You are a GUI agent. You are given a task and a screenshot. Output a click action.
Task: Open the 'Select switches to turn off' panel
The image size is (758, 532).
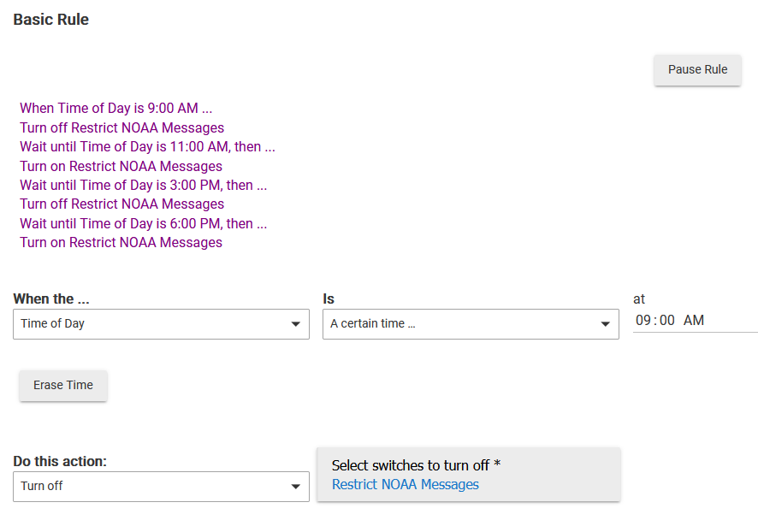[469, 475]
